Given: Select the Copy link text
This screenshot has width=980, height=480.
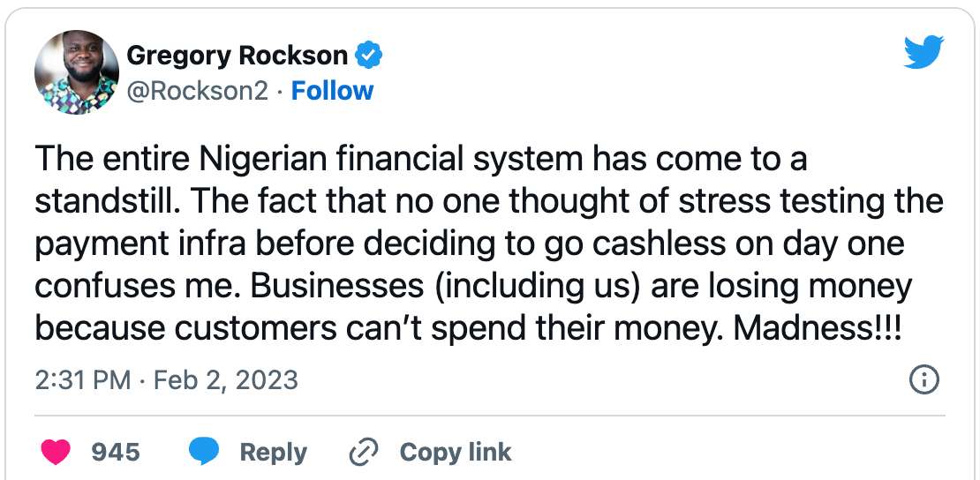Looking at the screenshot, I should 455,453.
